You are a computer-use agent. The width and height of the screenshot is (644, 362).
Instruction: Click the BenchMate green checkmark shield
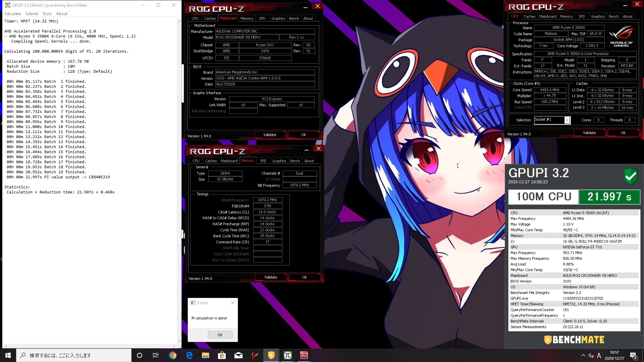(631, 176)
